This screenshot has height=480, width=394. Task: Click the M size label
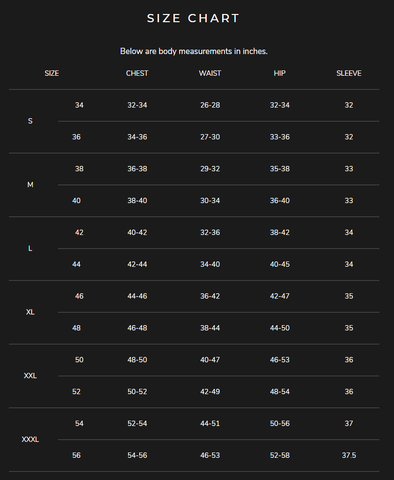click(30, 185)
